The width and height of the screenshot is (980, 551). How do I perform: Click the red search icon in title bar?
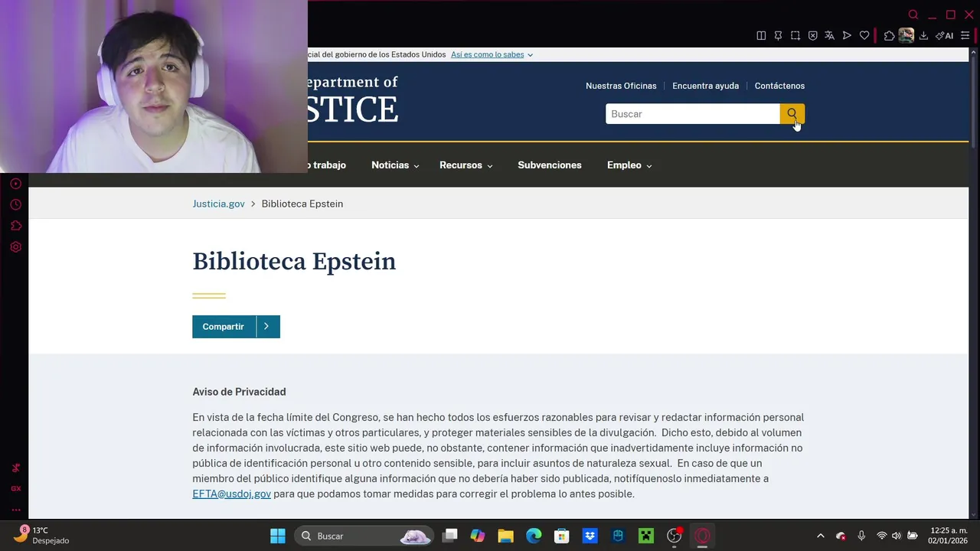[913, 15]
